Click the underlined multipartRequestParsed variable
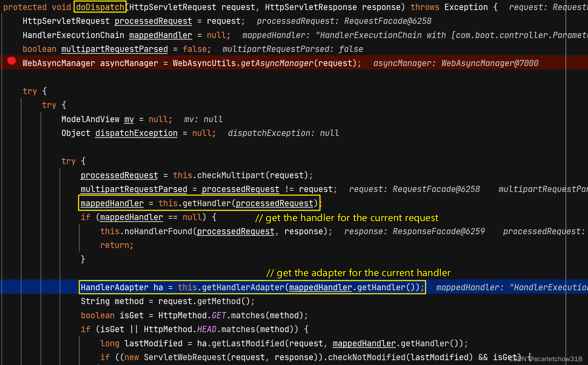 click(x=114, y=49)
